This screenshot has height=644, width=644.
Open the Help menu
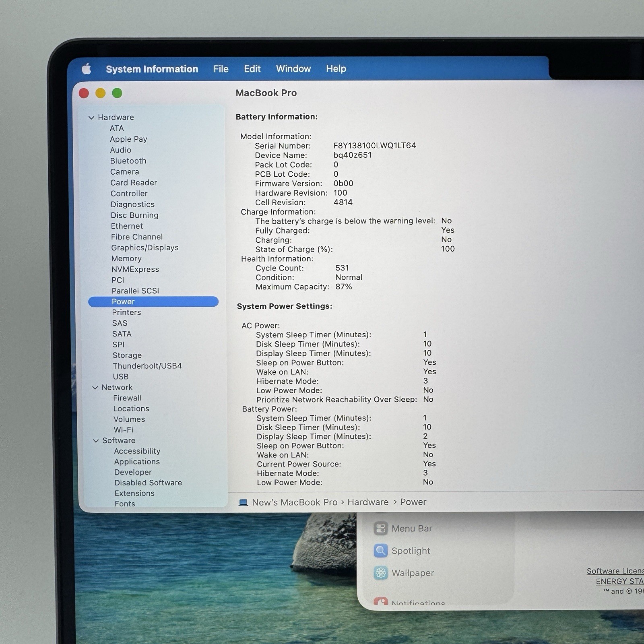pyautogui.click(x=336, y=69)
